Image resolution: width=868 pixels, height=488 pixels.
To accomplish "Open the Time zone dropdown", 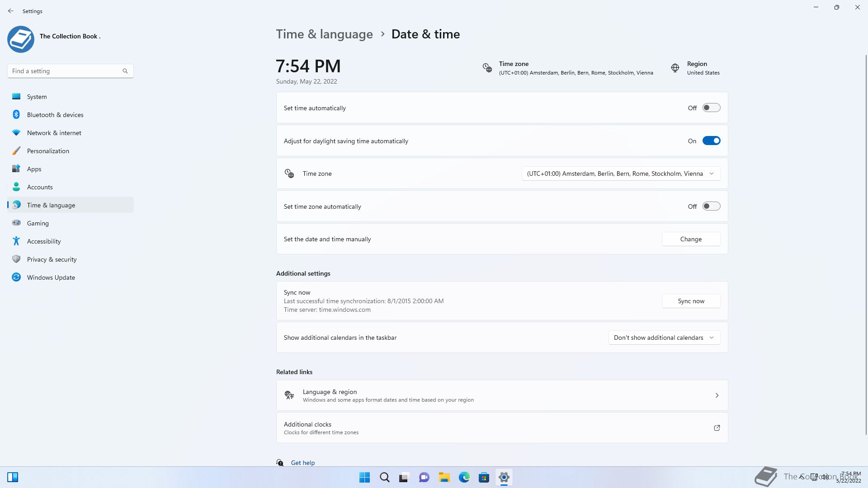I will (621, 174).
